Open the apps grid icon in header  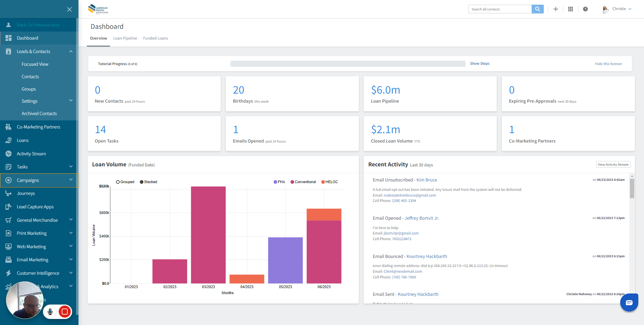(x=571, y=9)
